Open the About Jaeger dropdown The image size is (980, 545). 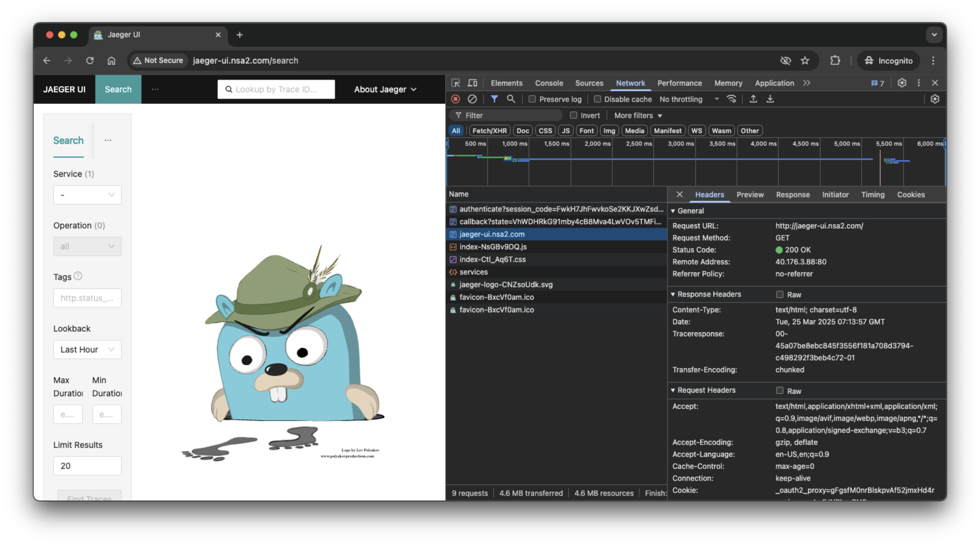click(x=385, y=89)
